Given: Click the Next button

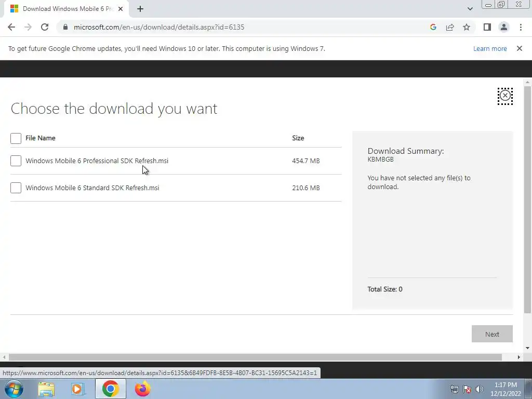Looking at the screenshot, I should [x=492, y=334].
